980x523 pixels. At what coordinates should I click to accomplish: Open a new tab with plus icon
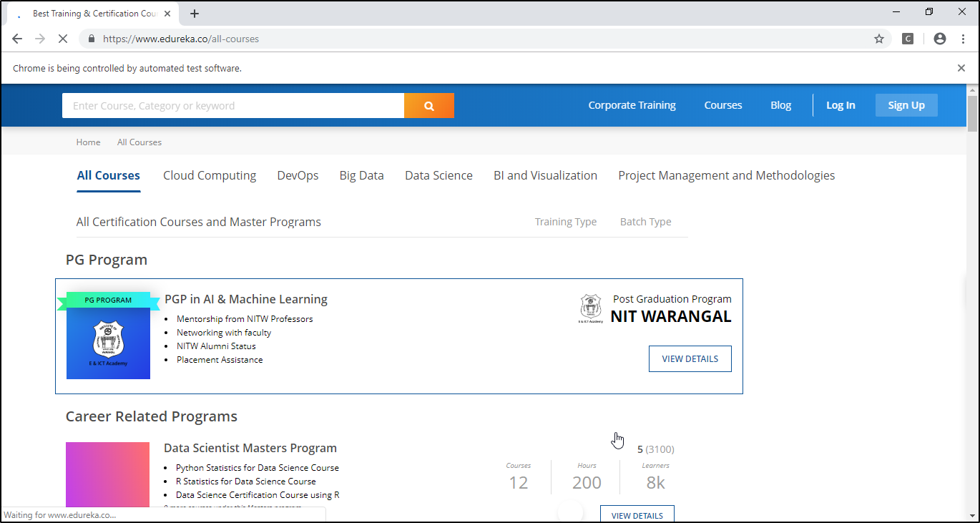195,14
